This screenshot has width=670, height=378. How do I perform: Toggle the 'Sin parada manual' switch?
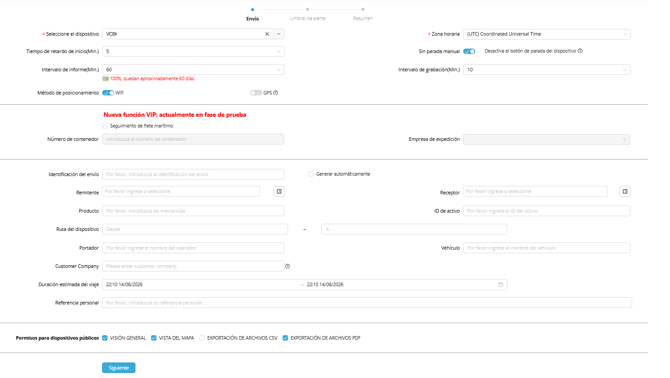tap(469, 51)
